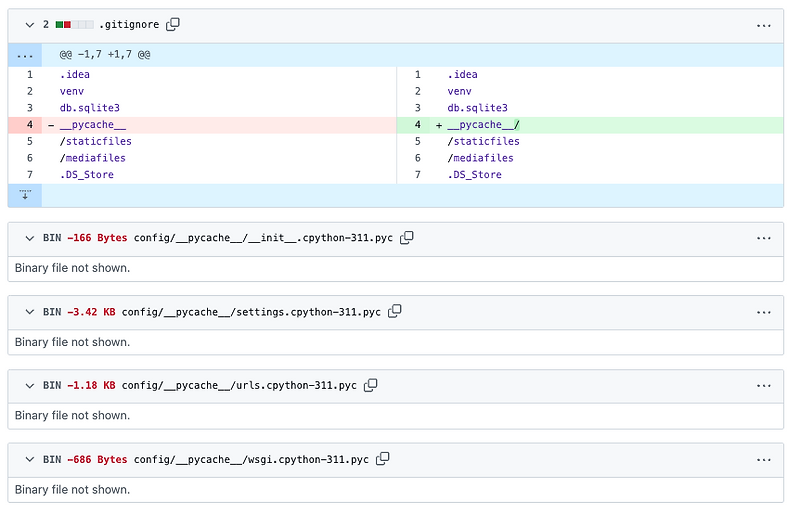Screen dimensions: 800x514
Task: Click .idea on the left side
Action: (x=74, y=75)
